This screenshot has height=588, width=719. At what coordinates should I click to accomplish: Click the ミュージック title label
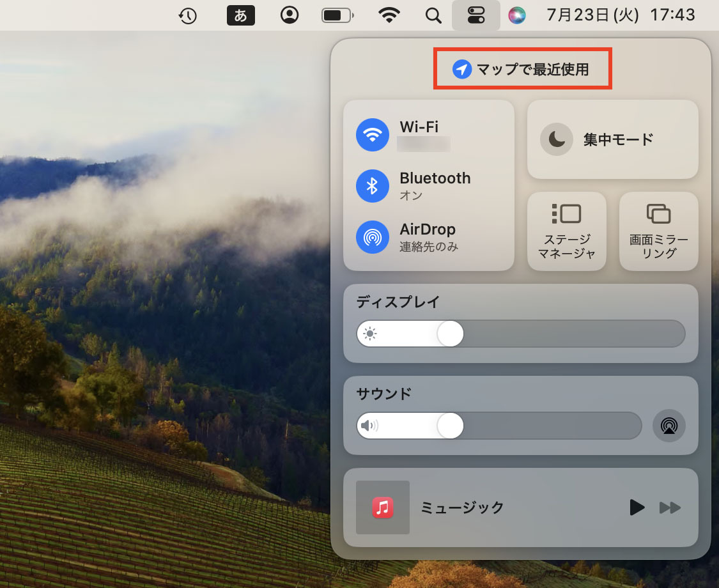(x=461, y=507)
